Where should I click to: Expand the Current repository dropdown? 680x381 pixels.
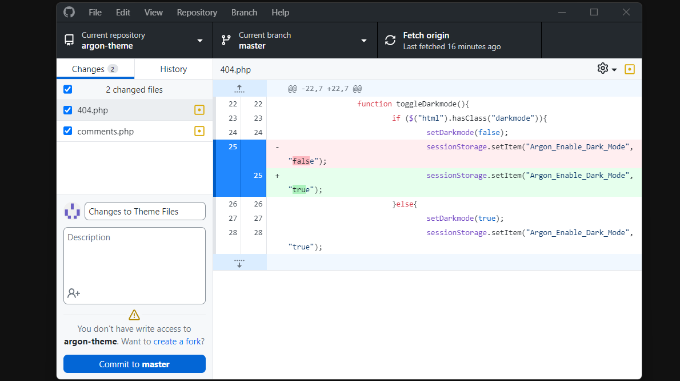[x=134, y=40]
